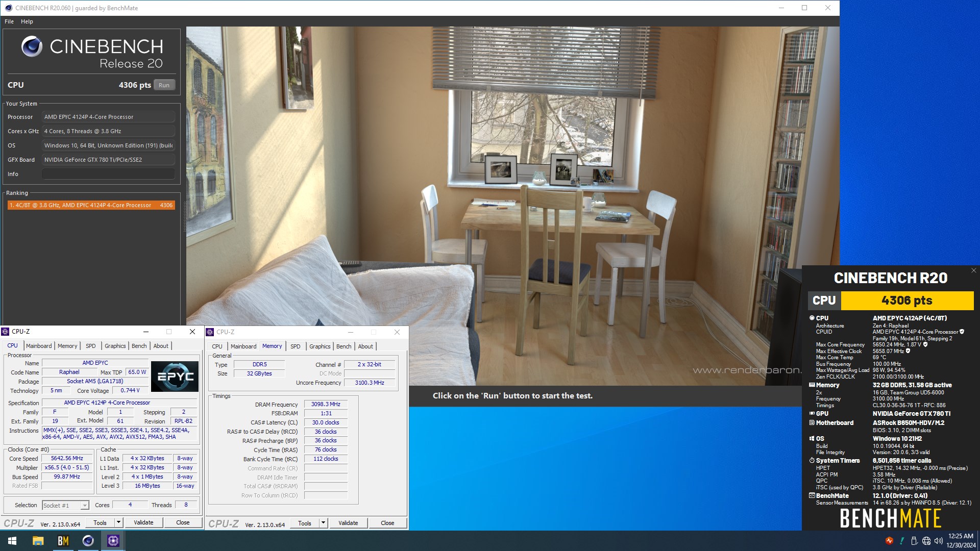This screenshot has height=551, width=980.
Task: Open File Explorer from the taskbar
Action: (x=38, y=541)
